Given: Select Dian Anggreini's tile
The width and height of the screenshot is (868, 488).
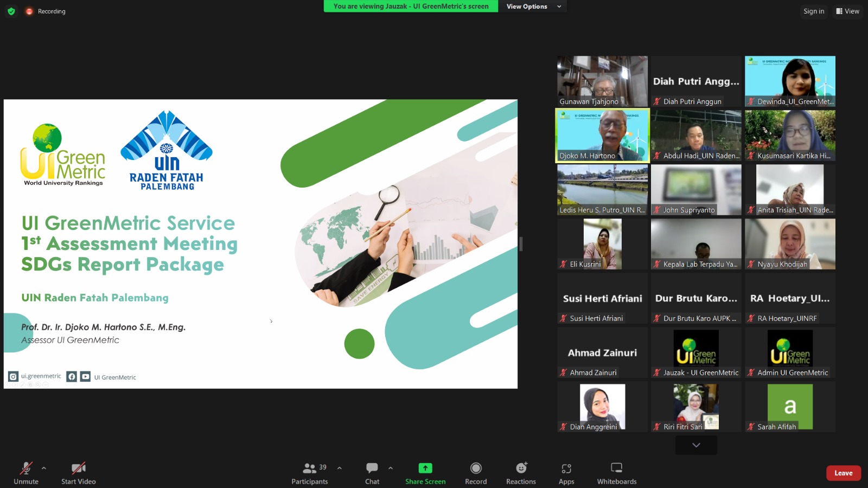Looking at the screenshot, I should (602, 407).
